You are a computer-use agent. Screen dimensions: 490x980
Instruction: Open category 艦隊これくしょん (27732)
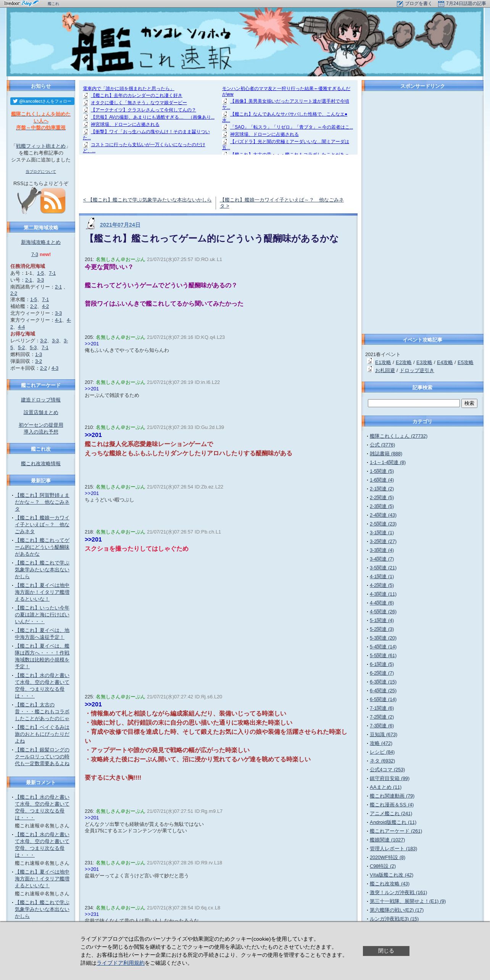click(398, 436)
